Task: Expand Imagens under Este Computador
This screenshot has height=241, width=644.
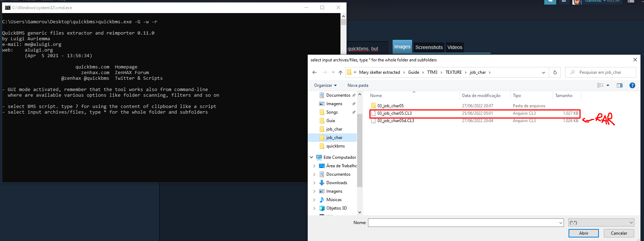Action: tap(314, 191)
